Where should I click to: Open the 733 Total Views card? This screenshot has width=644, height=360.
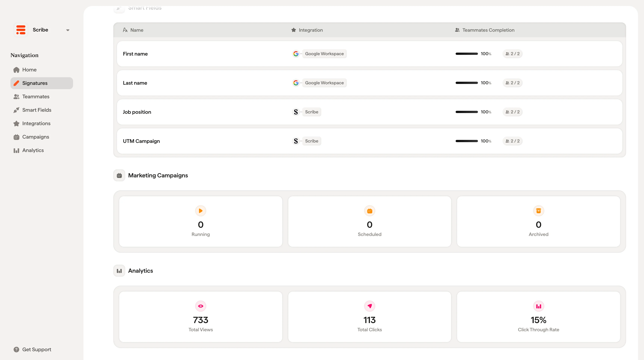coord(201,317)
